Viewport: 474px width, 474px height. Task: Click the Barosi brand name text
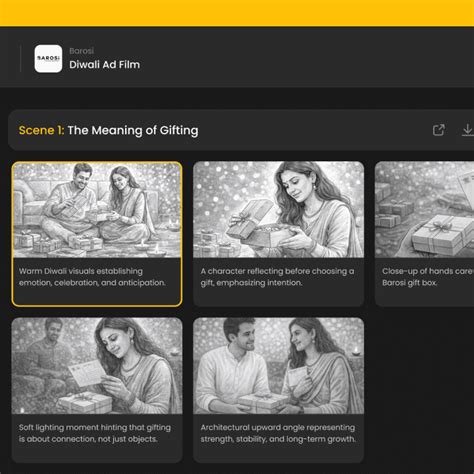(81, 51)
